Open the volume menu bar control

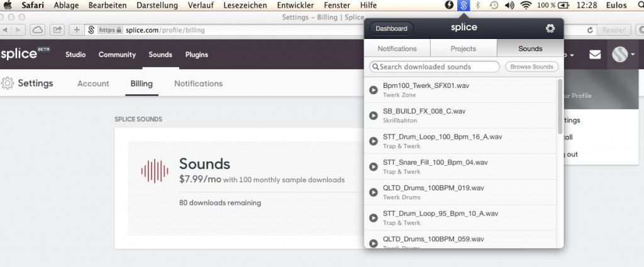510,5
